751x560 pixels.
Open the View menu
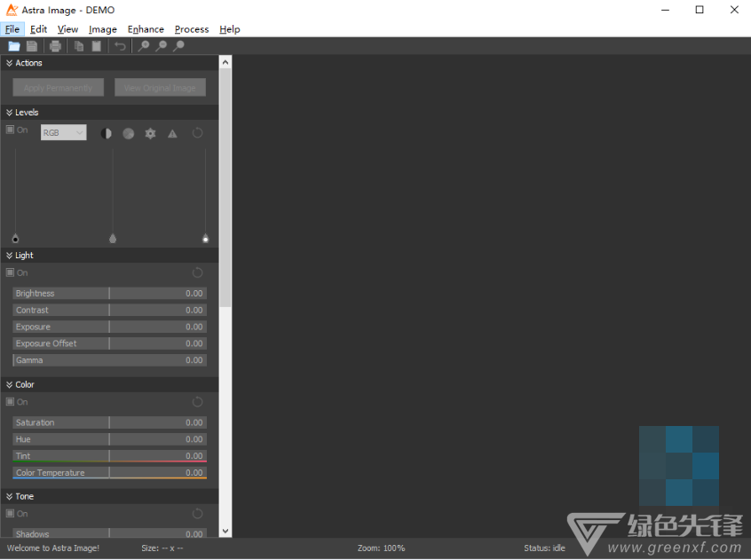point(67,29)
